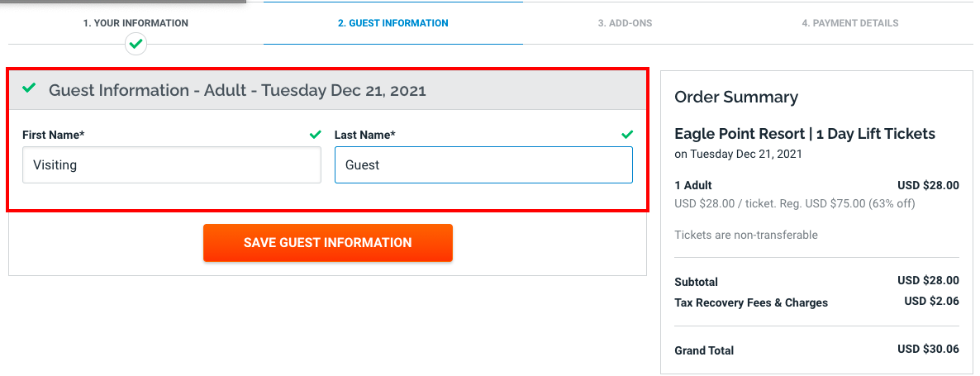Screen dimensions: 980x376
Task: Click the First Name label
Action: coord(55,134)
